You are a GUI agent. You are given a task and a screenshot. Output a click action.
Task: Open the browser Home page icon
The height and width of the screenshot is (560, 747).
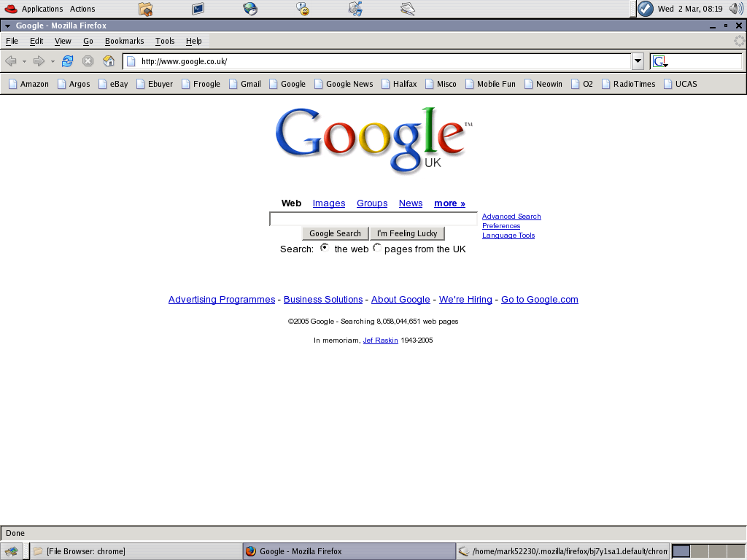pyautogui.click(x=108, y=61)
